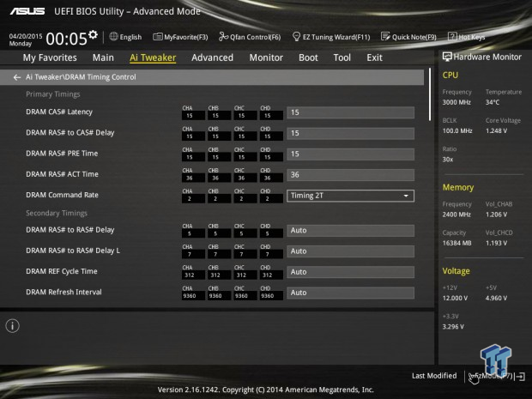Start EZ Tuning Wizard(F11)
Viewport: 532px width, 399px height.
[331, 37]
